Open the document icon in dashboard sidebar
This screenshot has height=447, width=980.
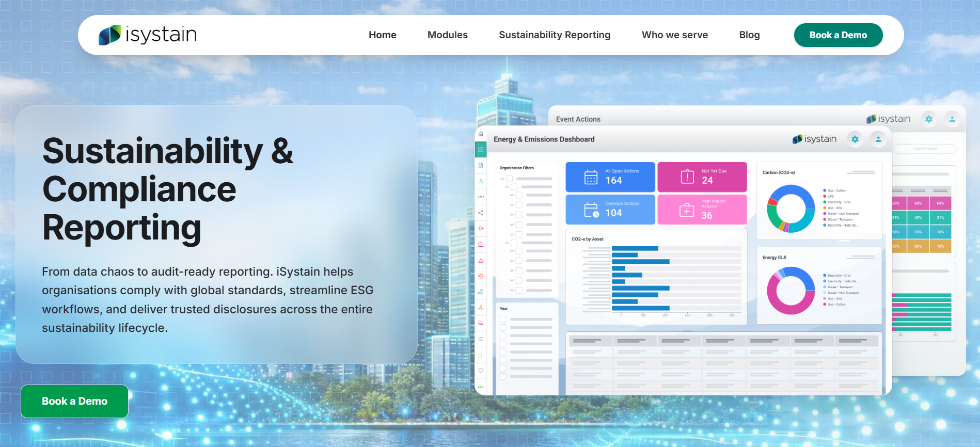pos(481,166)
